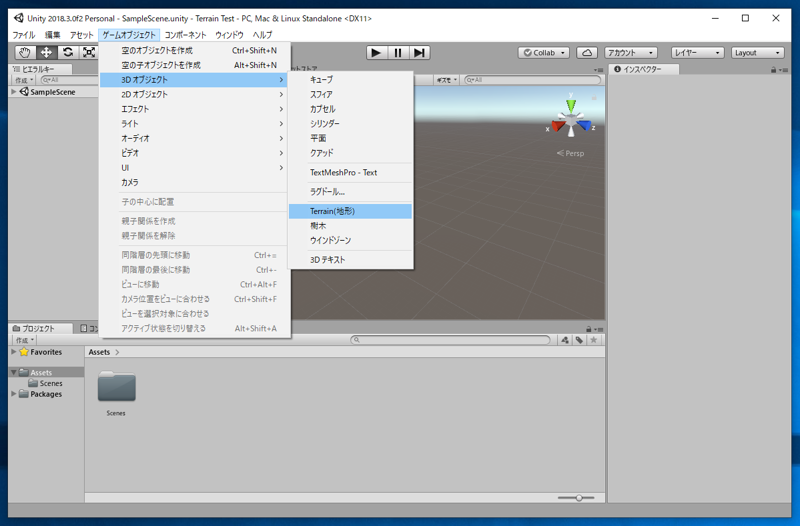Expand the オーディオ submenu
The height and width of the screenshot is (526, 800).
195,138
